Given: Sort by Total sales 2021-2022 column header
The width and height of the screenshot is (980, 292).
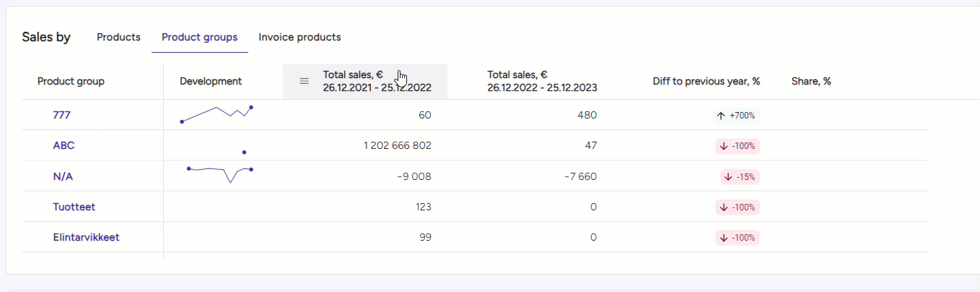Looking at the screenshot, I should point(377,81).
